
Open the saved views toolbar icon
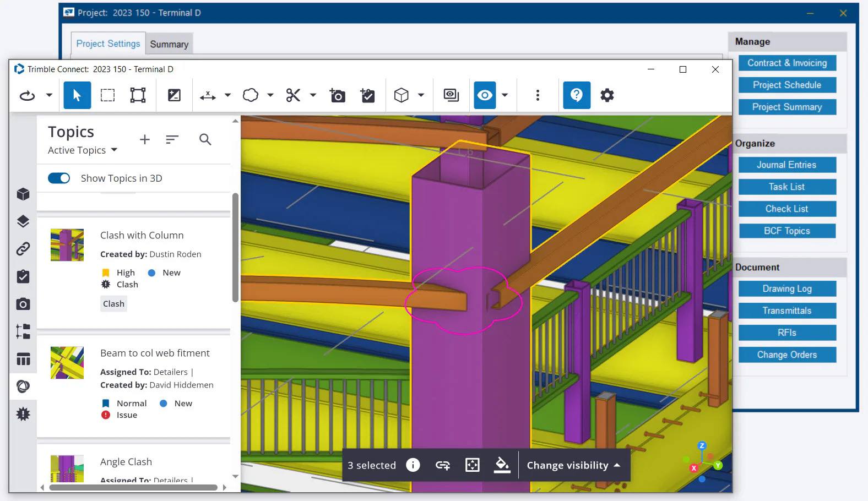pyautogui.click(x=451, y=95)
